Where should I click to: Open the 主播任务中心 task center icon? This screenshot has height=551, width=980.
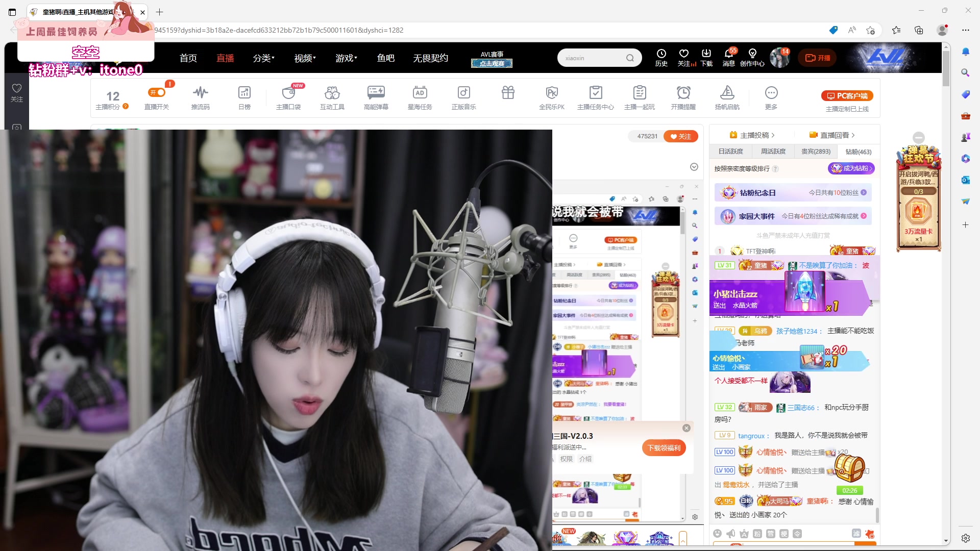point(596,92)
